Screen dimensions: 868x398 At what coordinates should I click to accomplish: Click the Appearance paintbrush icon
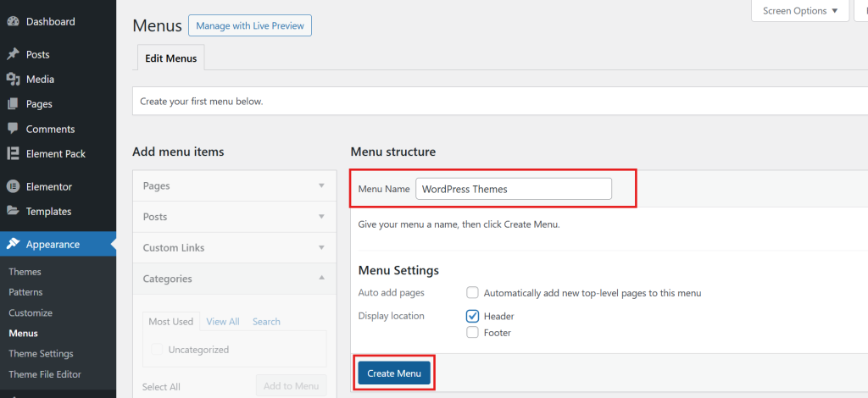click(x=13, y=244)
